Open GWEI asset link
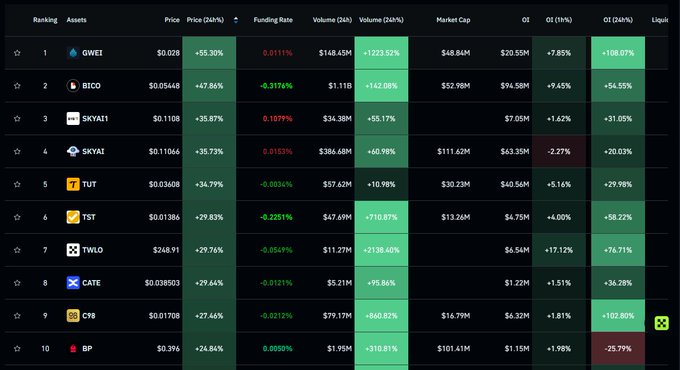 tap(92, 53)
